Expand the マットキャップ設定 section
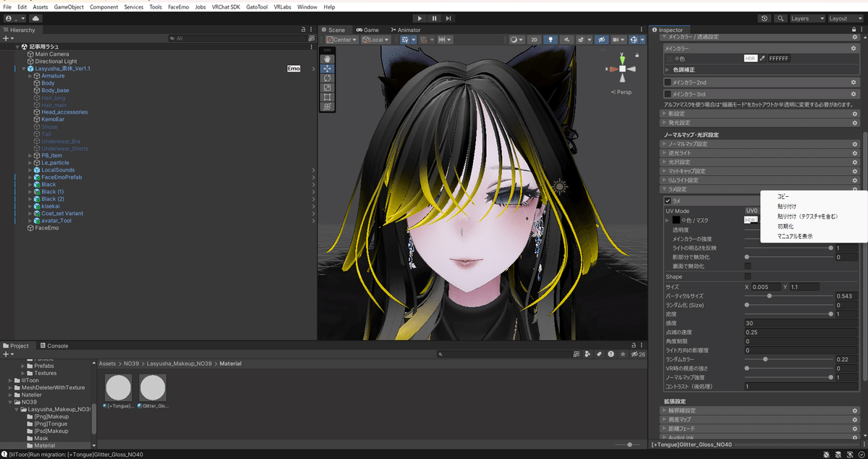 tap(761, 171)
